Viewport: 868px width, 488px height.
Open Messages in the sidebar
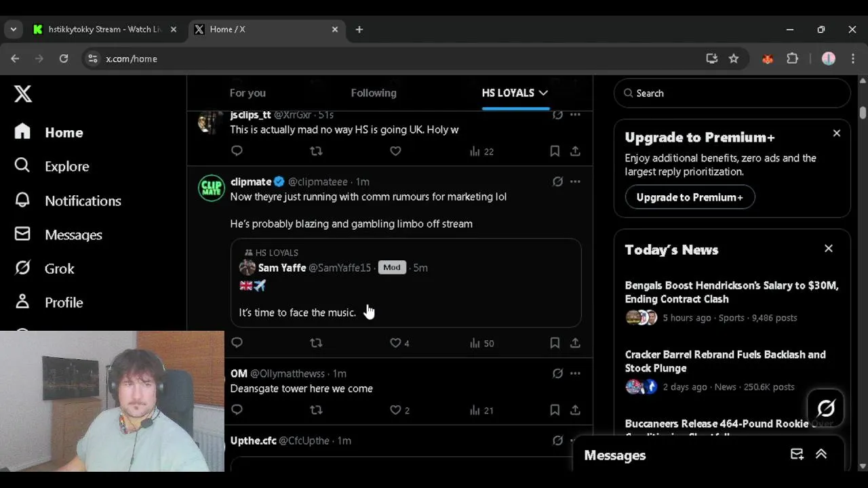(x=58, y=235)
